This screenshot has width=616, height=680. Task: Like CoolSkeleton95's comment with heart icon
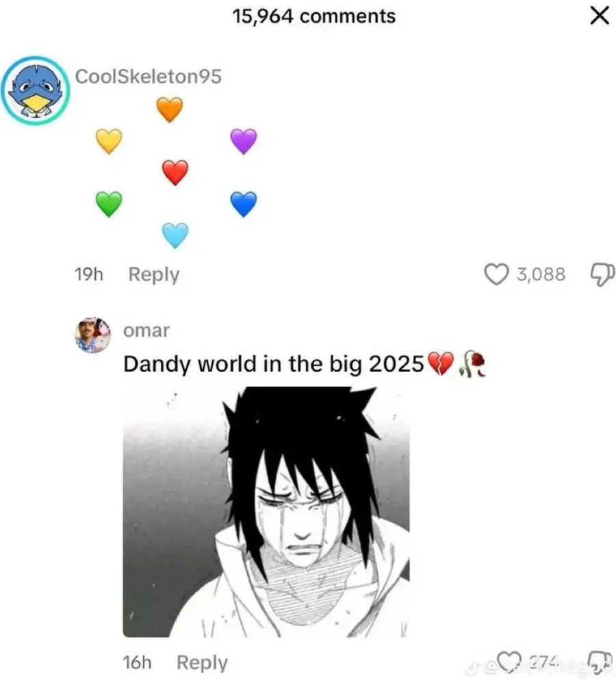(496, 274)
